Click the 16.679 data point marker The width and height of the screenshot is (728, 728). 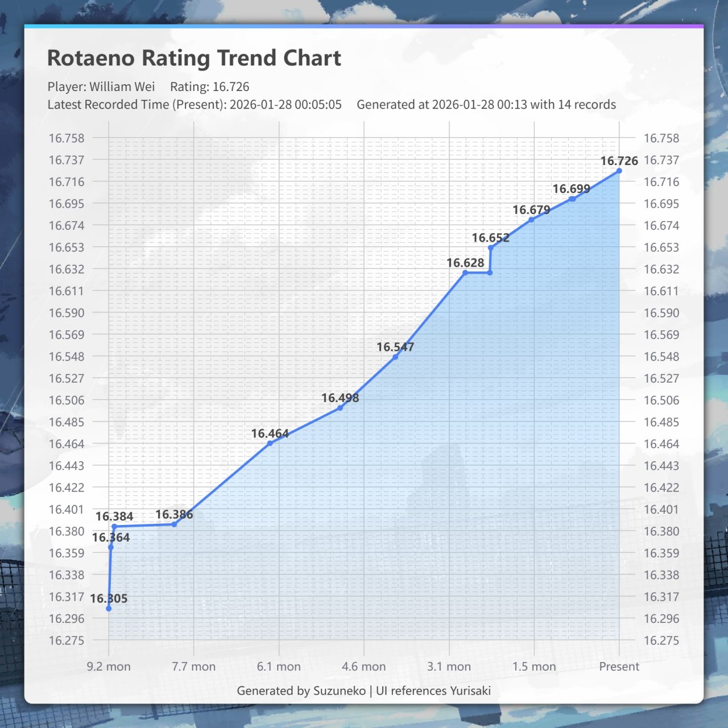pyautogui.click(x=531, y=220)
